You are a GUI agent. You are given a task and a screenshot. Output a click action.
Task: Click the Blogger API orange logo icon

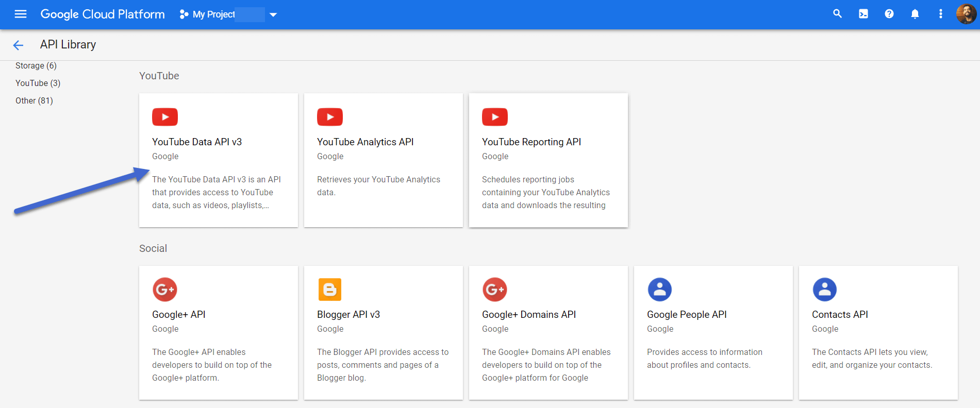pyautogui.click(x=330, y=290)
